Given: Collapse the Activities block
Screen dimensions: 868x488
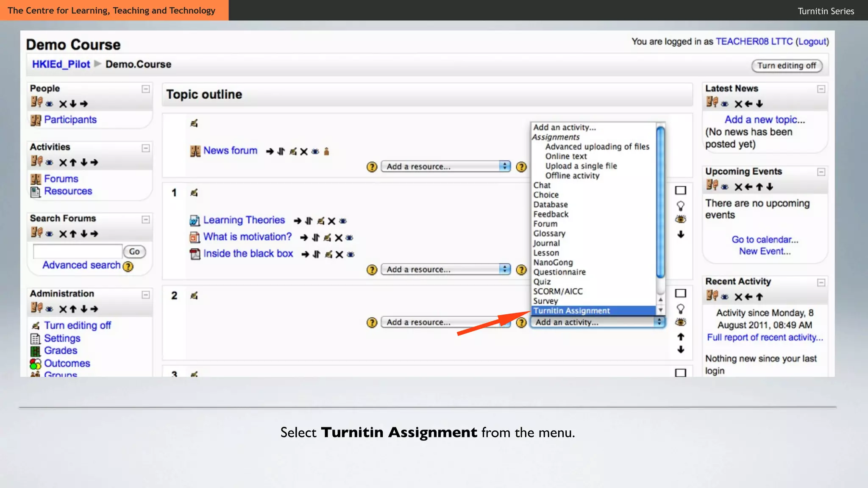Looking at the screenshot, I should click(x=146, y=148).
